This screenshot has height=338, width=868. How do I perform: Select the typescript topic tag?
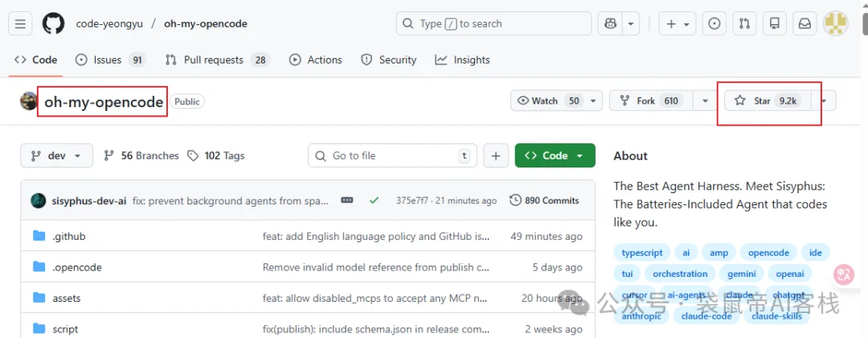tap(642, 253)
